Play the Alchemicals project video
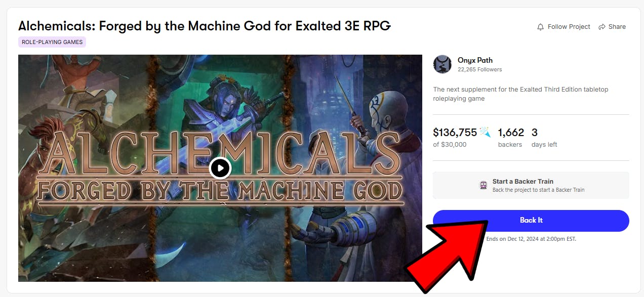Viewport: 644px width, 297px height. point(220,168)
